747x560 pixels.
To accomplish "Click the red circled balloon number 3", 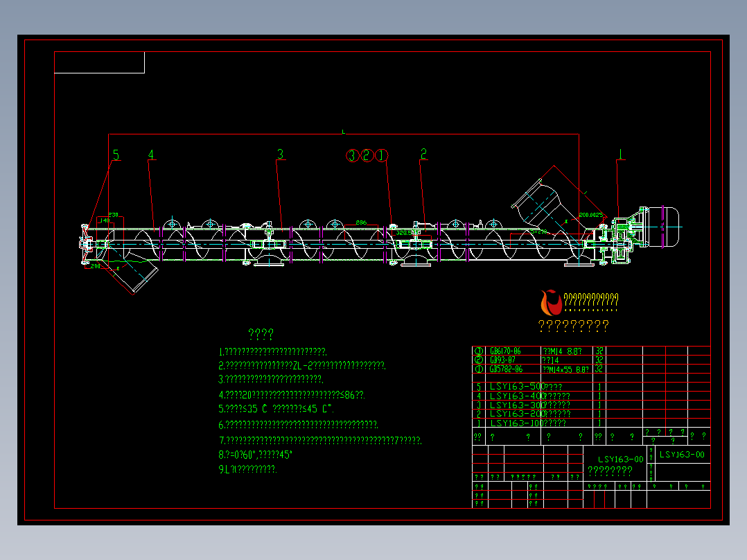I will click(353, 155).
